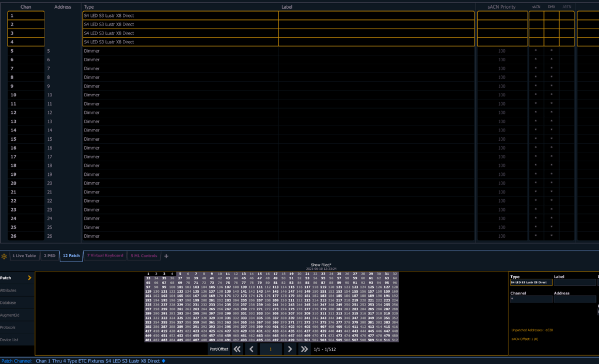599x364 pixels.
Task: Click the page number field showing 1
Action: 270,349
